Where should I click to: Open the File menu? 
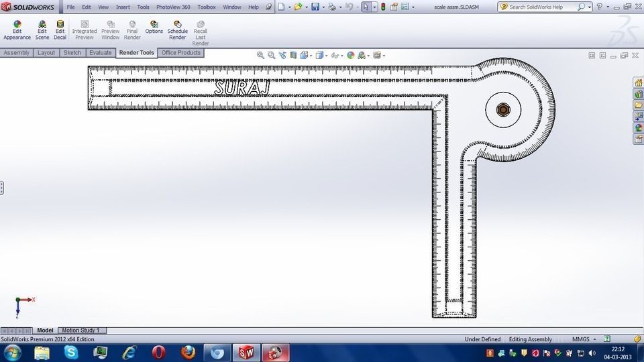coord(70,7)
